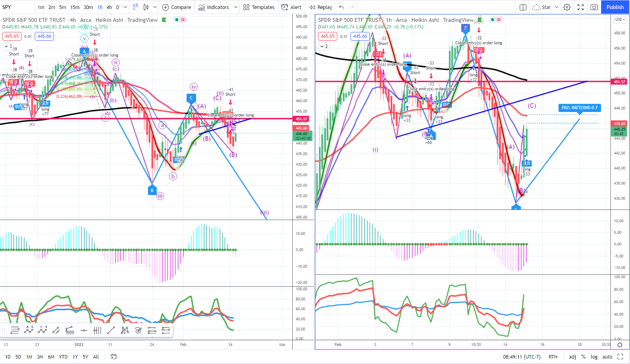Set date range to 3M
This screenshot has height=364, width=630.
40,357
